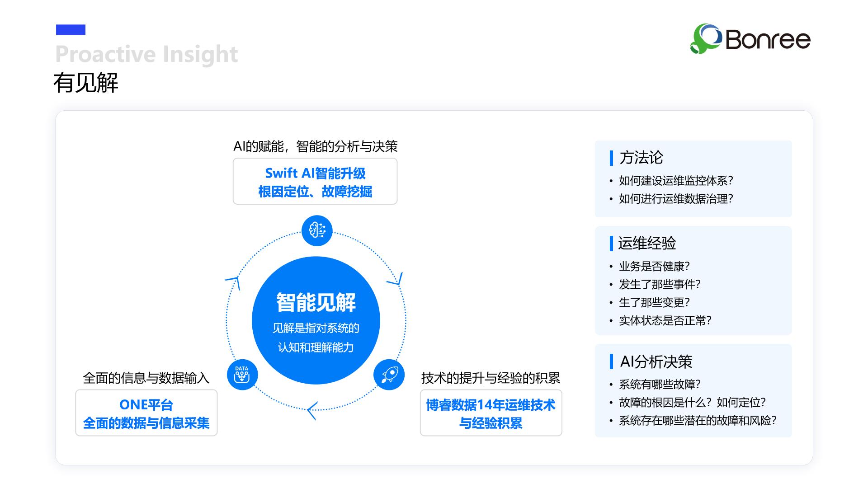This screenshot has height=488, width=868.
Task: Click the blue rectangle above the title
Action: click(71, 30)
